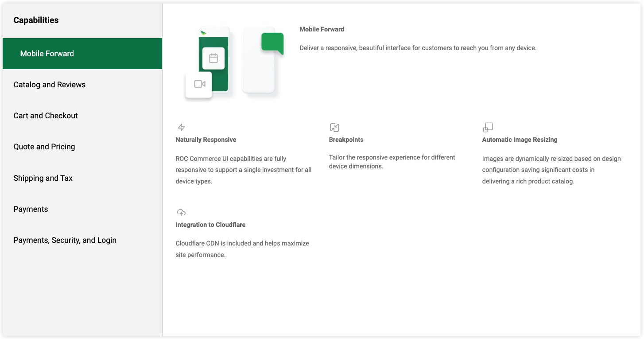Open the Catalog and Reviews tab
Image resolution: width=644 pixels, height=339 pixels.
pyautogui.click(x=82, y=85)
